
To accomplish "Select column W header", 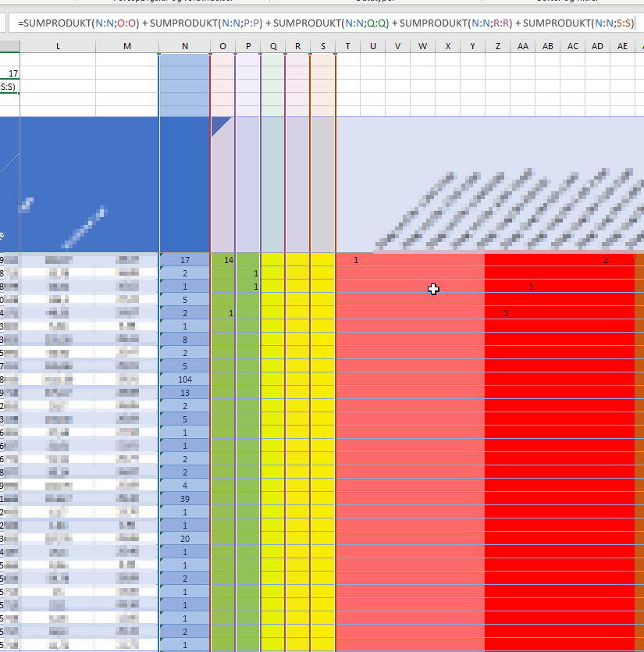I will click(x=423, y=47).
